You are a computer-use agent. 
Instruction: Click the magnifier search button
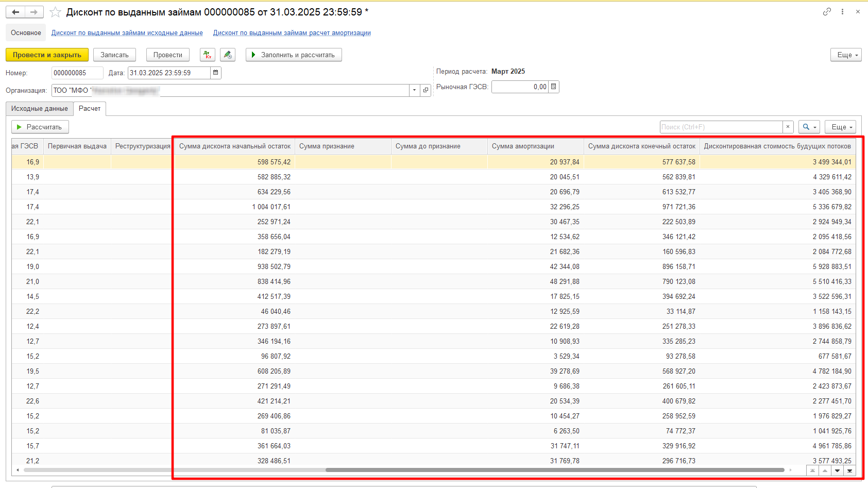809,127
